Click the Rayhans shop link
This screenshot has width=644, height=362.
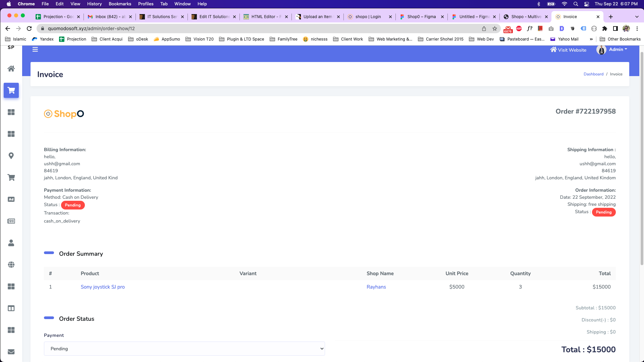click(x=376, y=287)
